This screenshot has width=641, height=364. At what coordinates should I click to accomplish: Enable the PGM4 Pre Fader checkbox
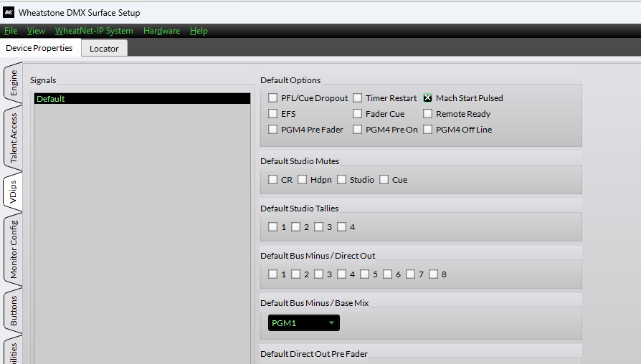pos(272,130)
